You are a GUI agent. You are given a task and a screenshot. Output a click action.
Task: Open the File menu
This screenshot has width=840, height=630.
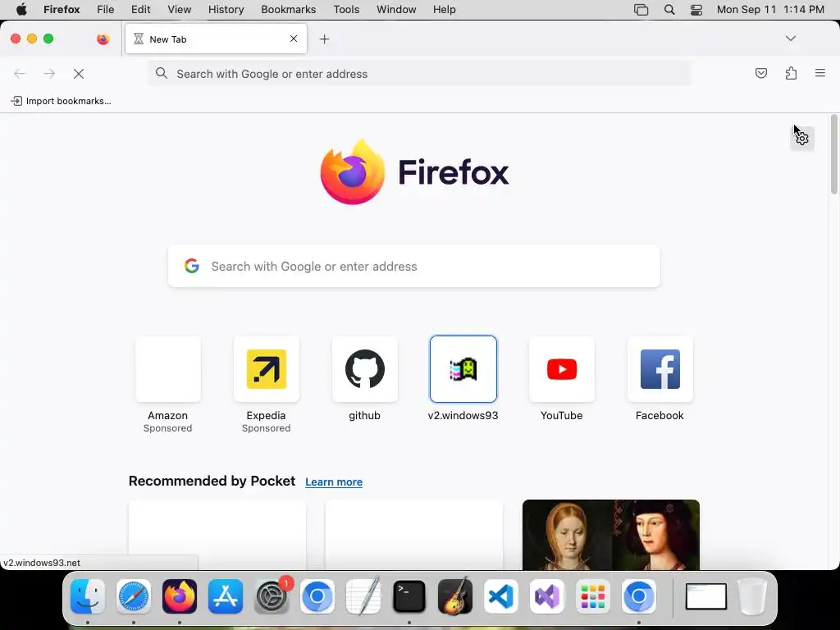pyautogui.click(x=105, y=10)
